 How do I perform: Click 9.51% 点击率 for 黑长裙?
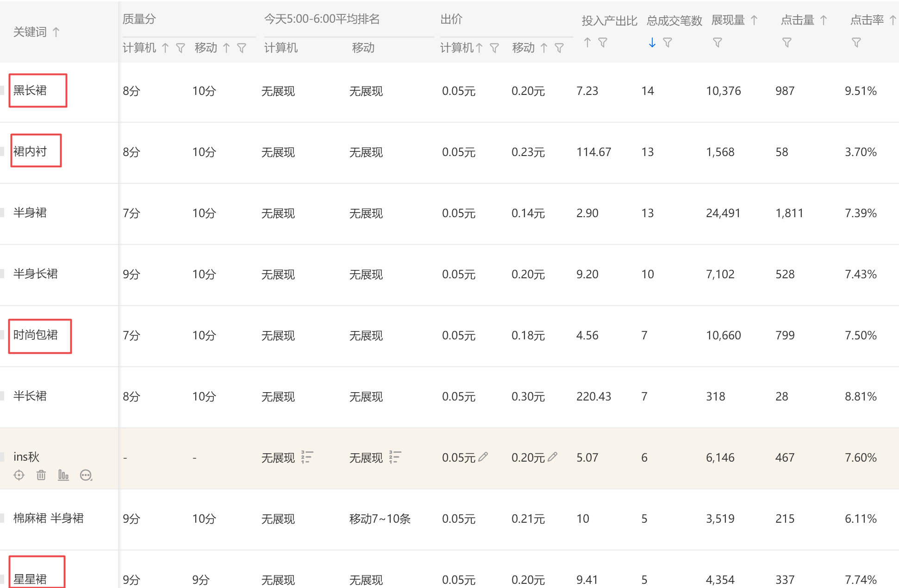(861, 91)
